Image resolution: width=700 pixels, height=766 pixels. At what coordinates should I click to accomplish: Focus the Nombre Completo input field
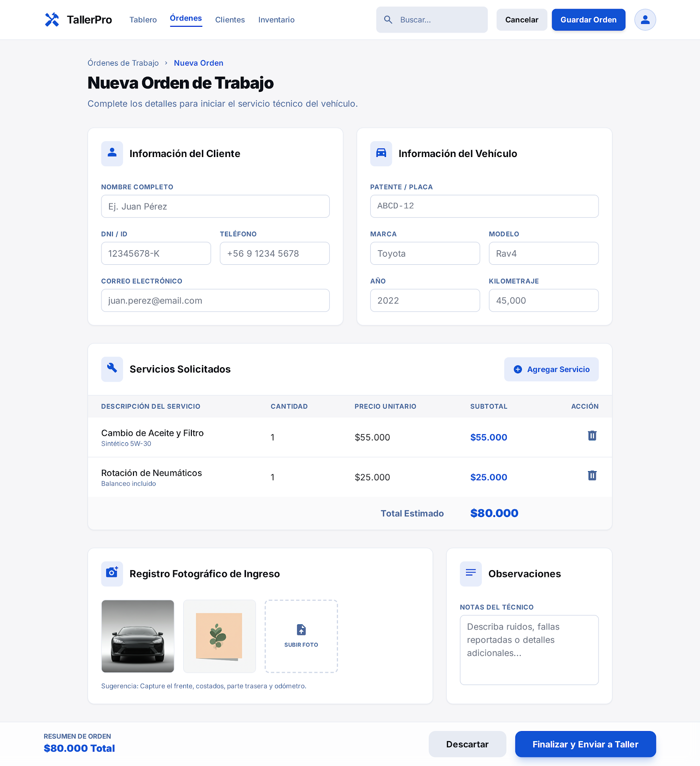(x=215, y=206)
